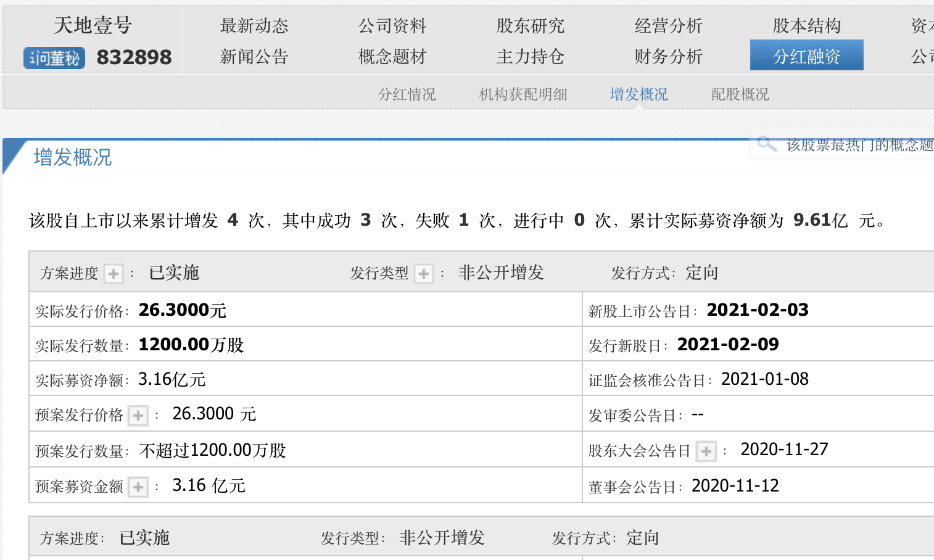Click the magnifier search icon
This screenshot has height=560, width=934.
click(x=766, y=144)
